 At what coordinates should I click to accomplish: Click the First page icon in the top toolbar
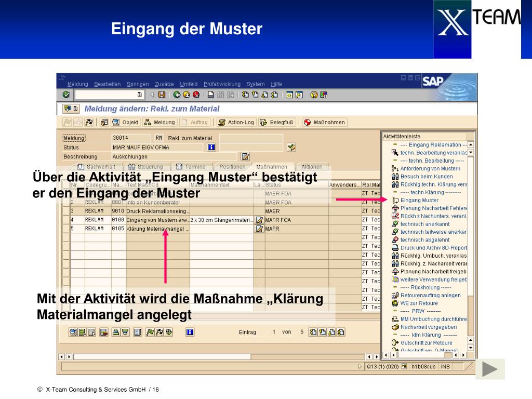pyautogui.click(x=245, y=95)
